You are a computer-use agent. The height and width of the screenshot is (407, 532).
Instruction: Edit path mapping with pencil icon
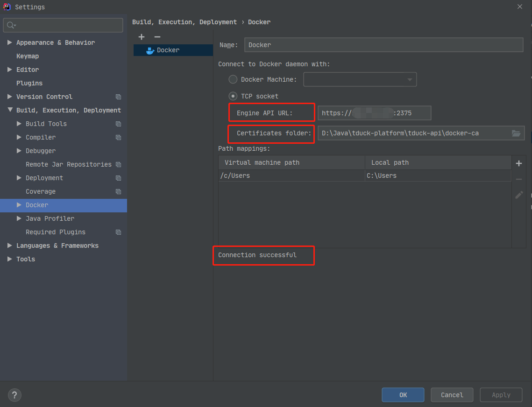pyautogui.click(x=518, y=195)
